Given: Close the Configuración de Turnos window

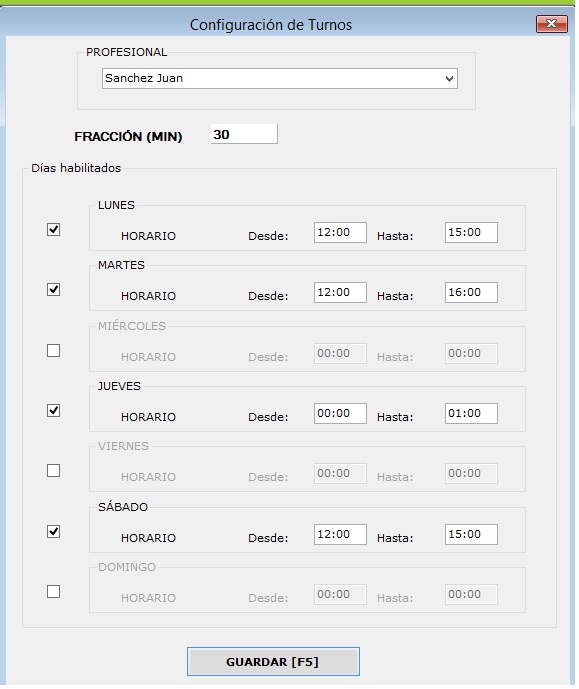Looking at the screenshot, I should coord(552,24).
